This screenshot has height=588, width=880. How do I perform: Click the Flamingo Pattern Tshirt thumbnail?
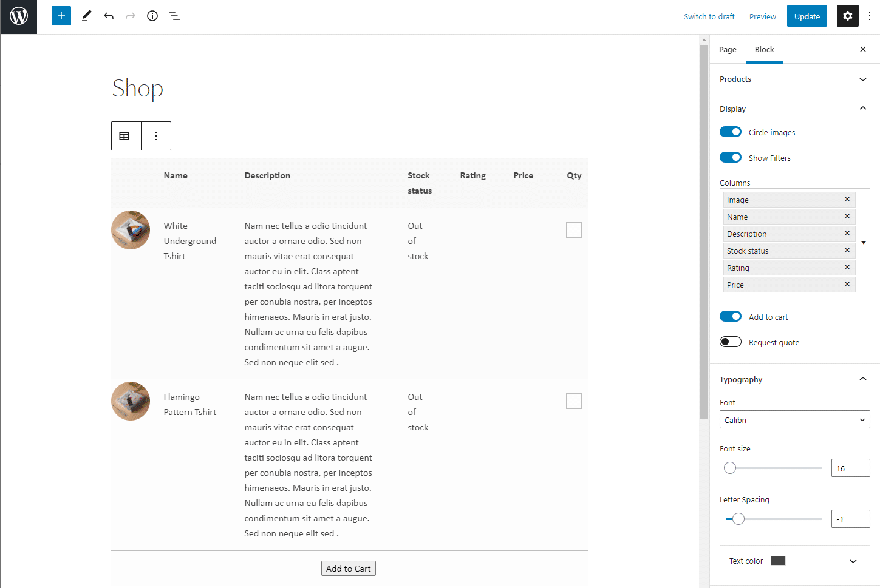131,401
